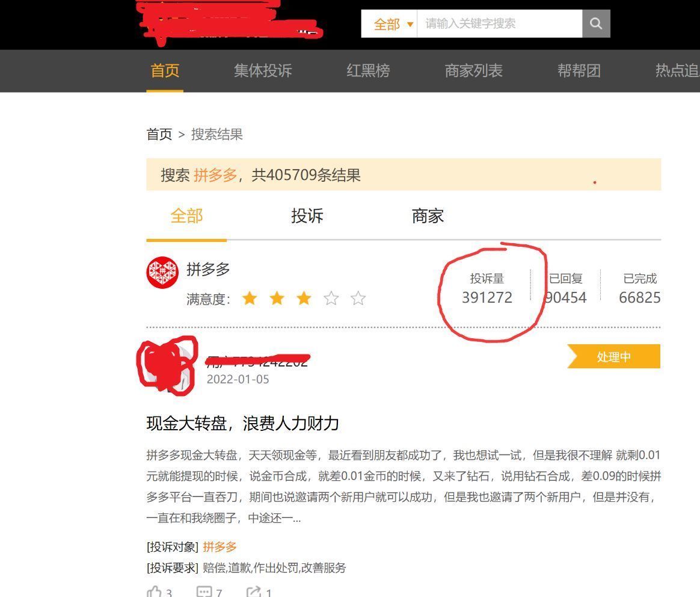
Task: Select the 商家 results filter tab
Action: click(428, 216)
